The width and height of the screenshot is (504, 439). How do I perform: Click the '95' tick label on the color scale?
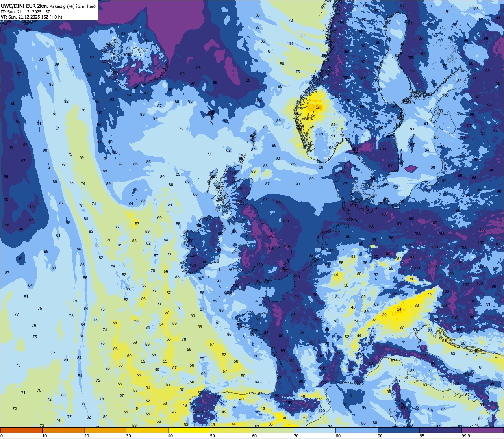click(x=422, y=436)
